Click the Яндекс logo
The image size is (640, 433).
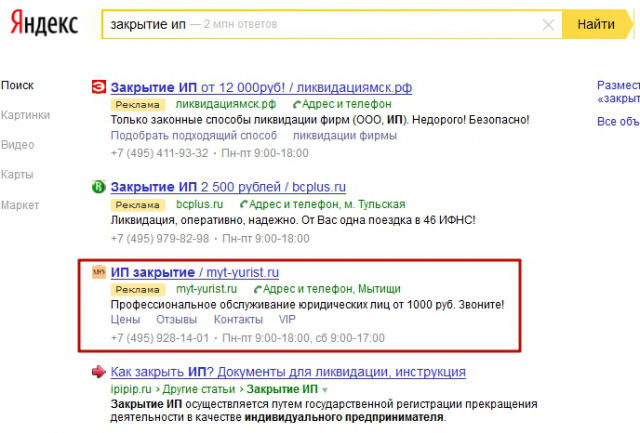(x=44, y=23)
